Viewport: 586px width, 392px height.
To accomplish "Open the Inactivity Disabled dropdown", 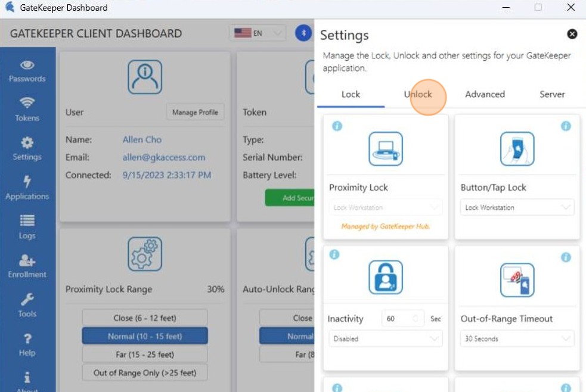I will pyautogui.click(x=386, y=338).
